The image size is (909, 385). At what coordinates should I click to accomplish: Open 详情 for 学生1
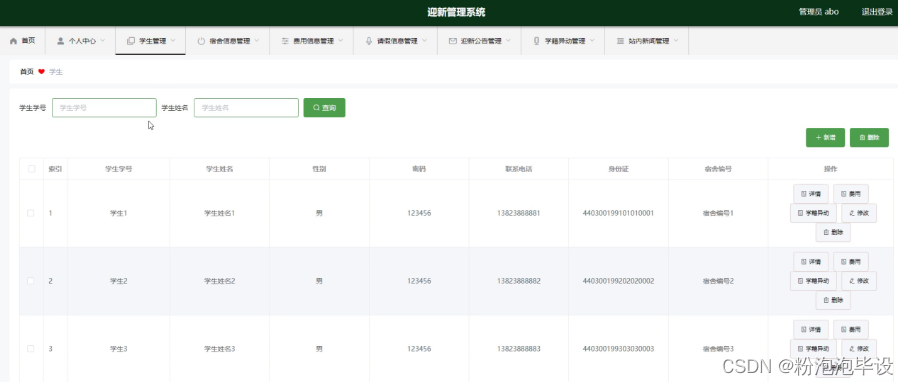pos(810,194)
